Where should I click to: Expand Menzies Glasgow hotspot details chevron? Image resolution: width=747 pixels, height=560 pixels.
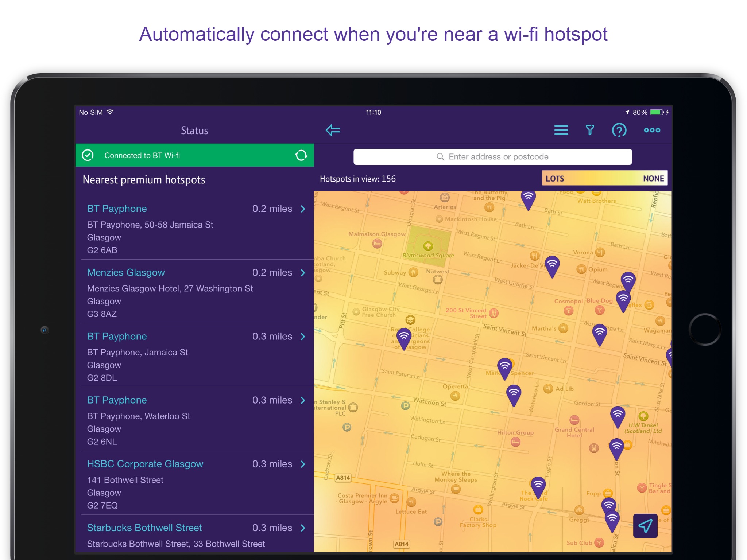(x=303, y=273)
